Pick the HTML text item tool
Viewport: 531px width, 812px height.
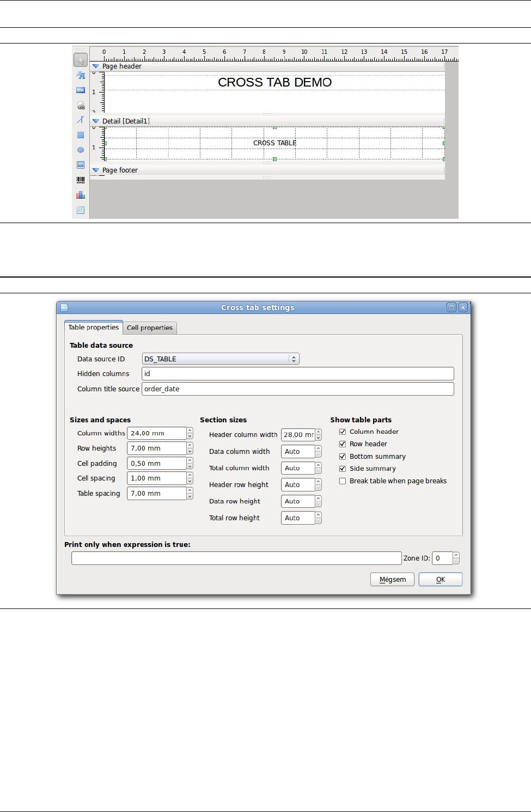(81, 90)
